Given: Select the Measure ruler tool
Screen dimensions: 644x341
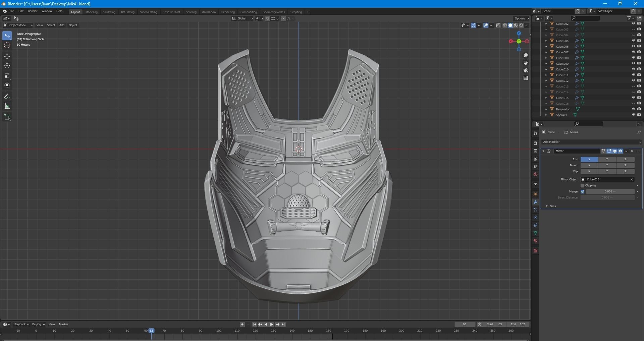Looking at the screenshot, I should click(x=7, y=106).
